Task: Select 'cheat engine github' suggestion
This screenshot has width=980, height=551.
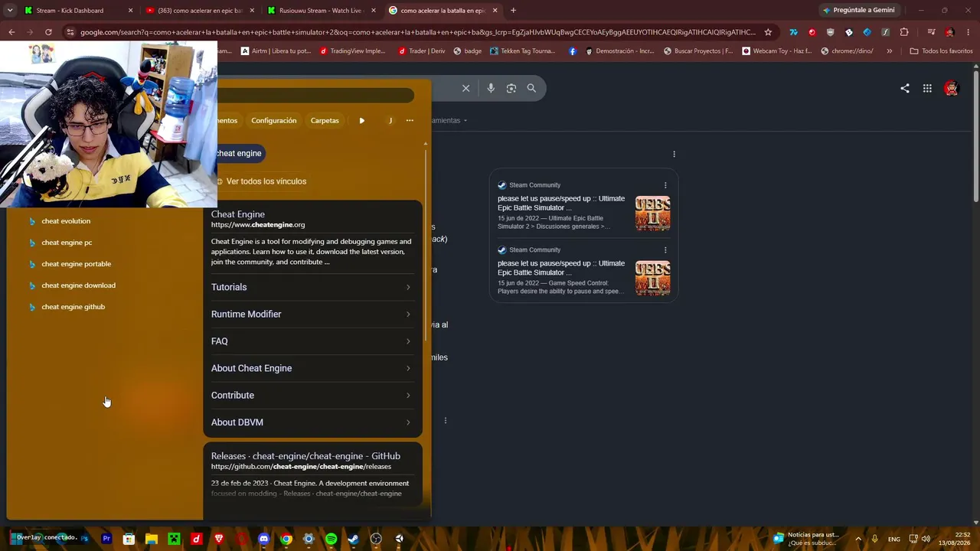Action: [73, 307]
